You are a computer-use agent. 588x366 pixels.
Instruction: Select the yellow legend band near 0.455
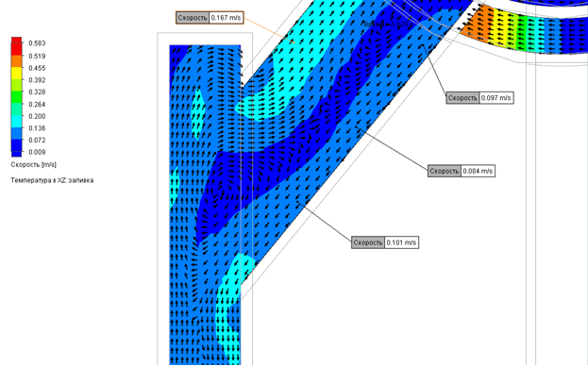coord(16,73)
